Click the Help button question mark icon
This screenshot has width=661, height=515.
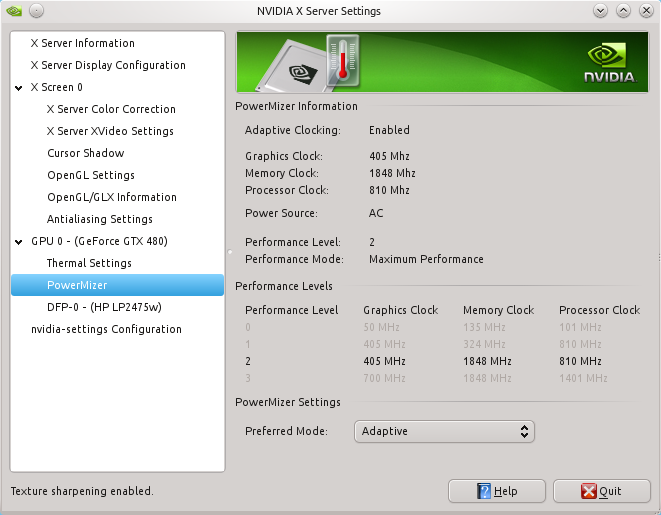(x=484, y=491)
